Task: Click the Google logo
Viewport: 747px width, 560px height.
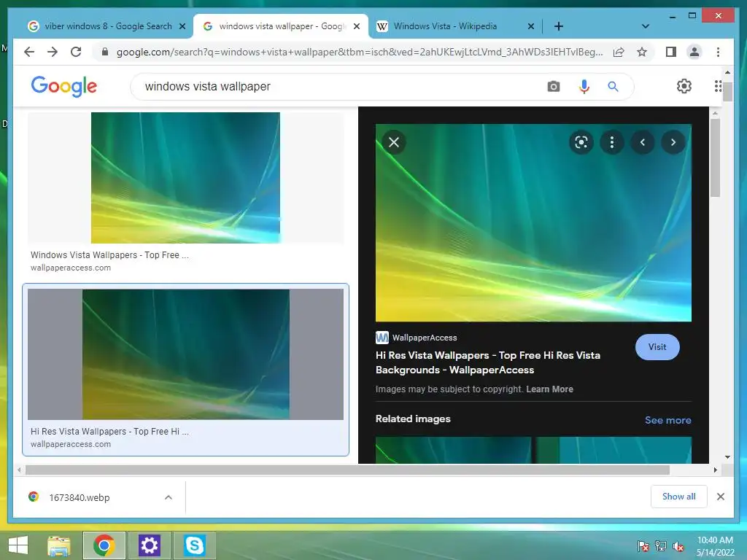Action: (64, 86)
